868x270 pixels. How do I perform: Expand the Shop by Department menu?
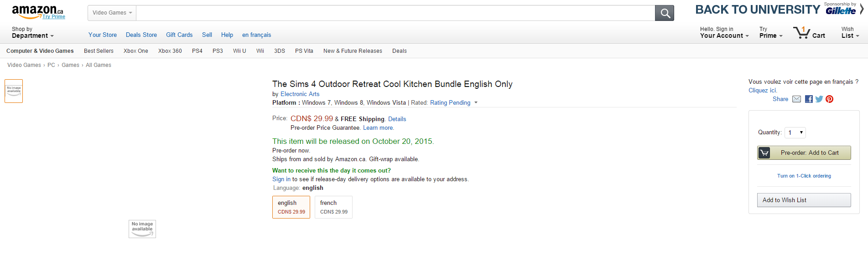(32, 33)
